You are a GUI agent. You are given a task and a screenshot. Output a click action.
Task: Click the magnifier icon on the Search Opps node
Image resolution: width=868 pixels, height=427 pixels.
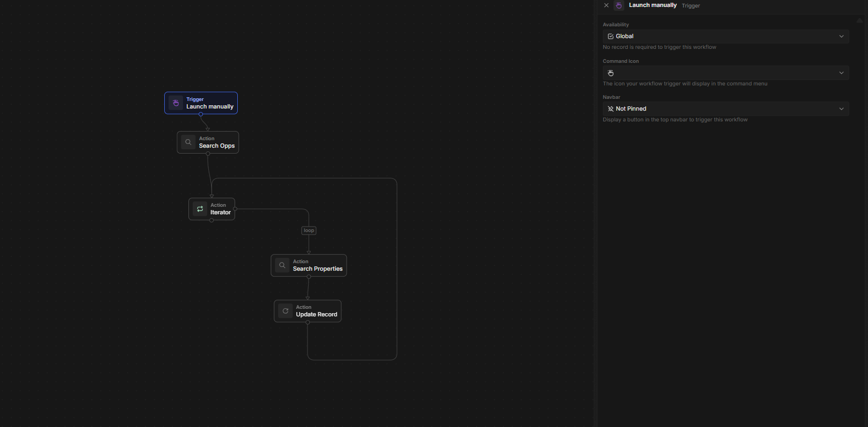[x=188, y=142]
